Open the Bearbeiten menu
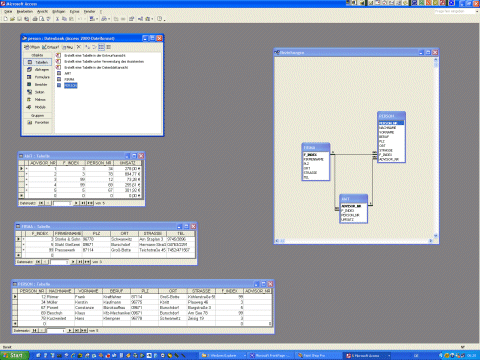 pos(25,11)
